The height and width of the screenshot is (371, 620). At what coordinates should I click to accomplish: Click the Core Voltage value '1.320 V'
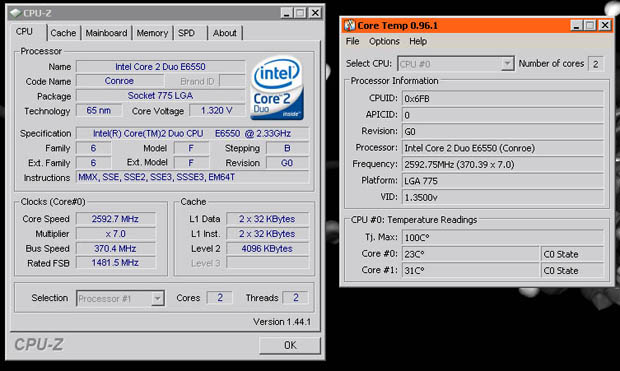[x=217, y=111]
